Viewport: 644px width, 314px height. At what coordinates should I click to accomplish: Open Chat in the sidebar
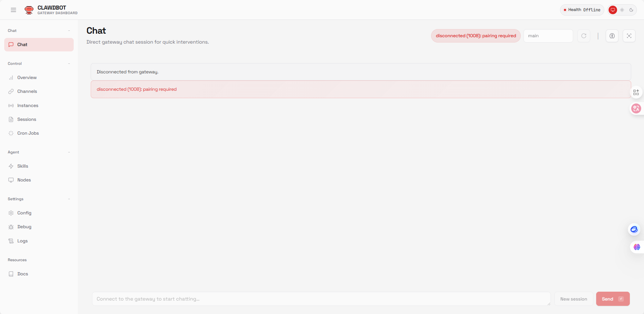click(39, 45)
